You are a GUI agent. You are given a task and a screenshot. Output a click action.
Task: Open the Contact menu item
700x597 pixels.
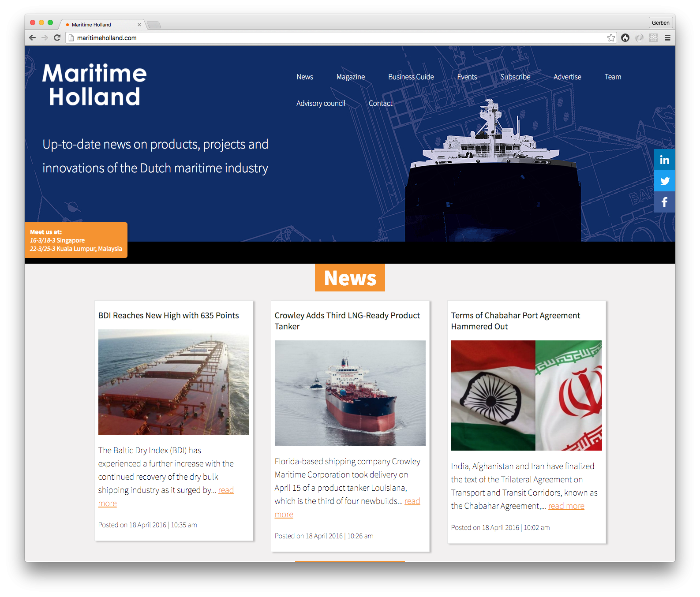(381, 103)
